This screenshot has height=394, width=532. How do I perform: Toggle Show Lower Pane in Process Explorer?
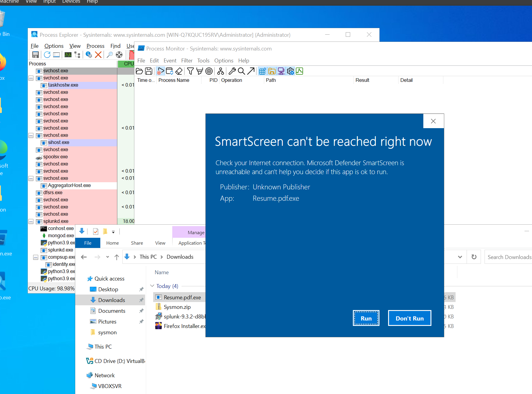coord(56,55)
